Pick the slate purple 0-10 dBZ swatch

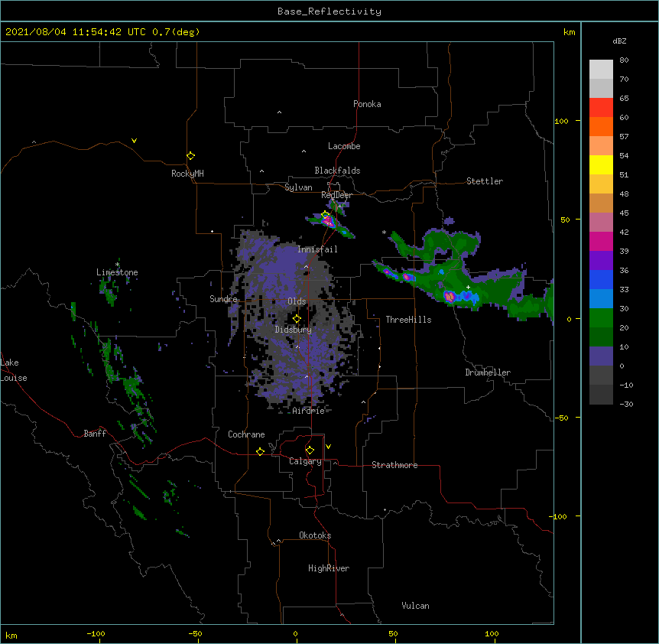tap(601, 356)
